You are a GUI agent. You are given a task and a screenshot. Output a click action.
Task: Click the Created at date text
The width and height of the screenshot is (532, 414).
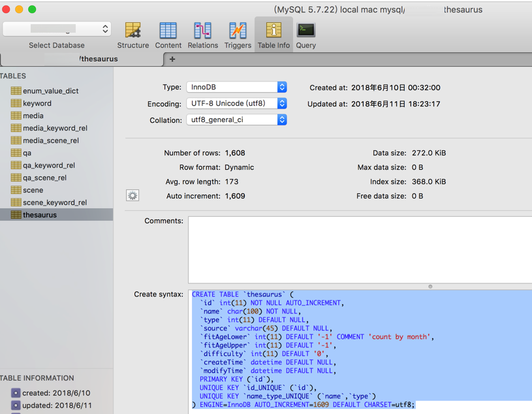coord(396,88)
